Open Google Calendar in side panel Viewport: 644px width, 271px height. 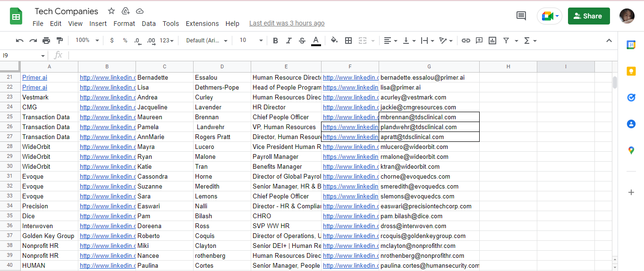631,45
